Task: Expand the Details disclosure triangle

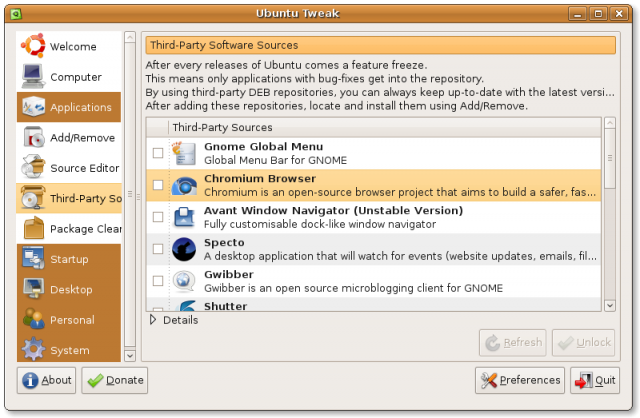Action: (x=153, y=320)
